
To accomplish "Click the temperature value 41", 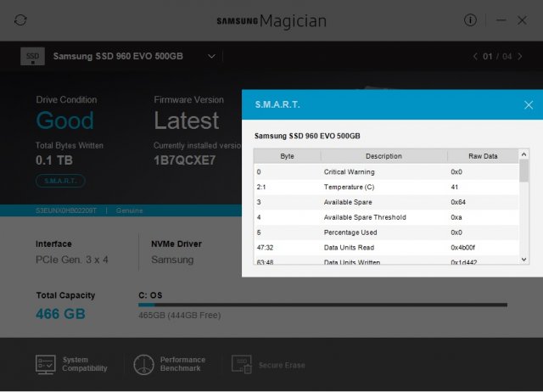I will [455, 187].
